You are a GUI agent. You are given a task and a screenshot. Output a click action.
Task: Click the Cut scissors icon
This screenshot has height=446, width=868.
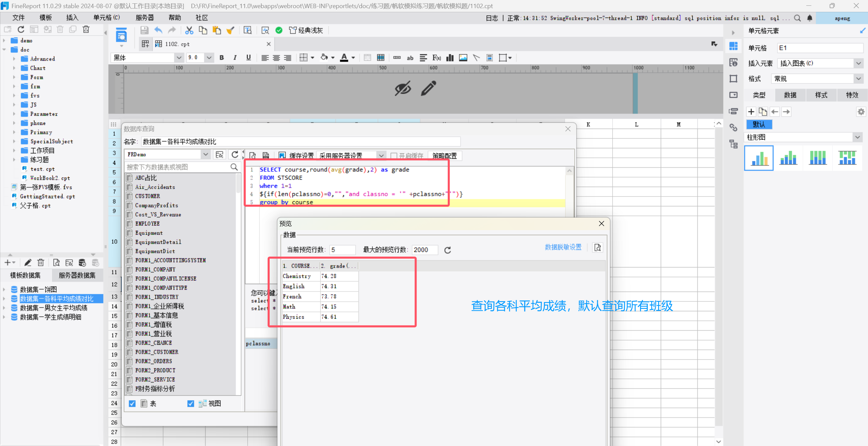click(189, 30)
